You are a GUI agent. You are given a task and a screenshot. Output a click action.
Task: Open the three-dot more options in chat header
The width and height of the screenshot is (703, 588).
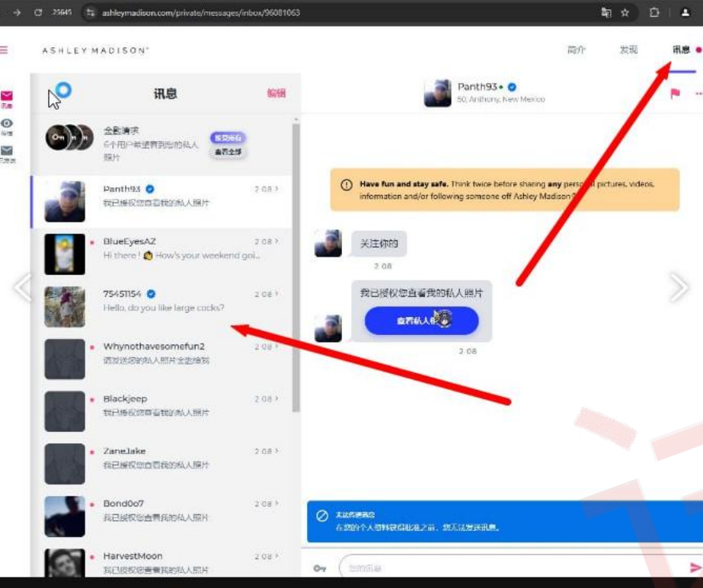698,94
